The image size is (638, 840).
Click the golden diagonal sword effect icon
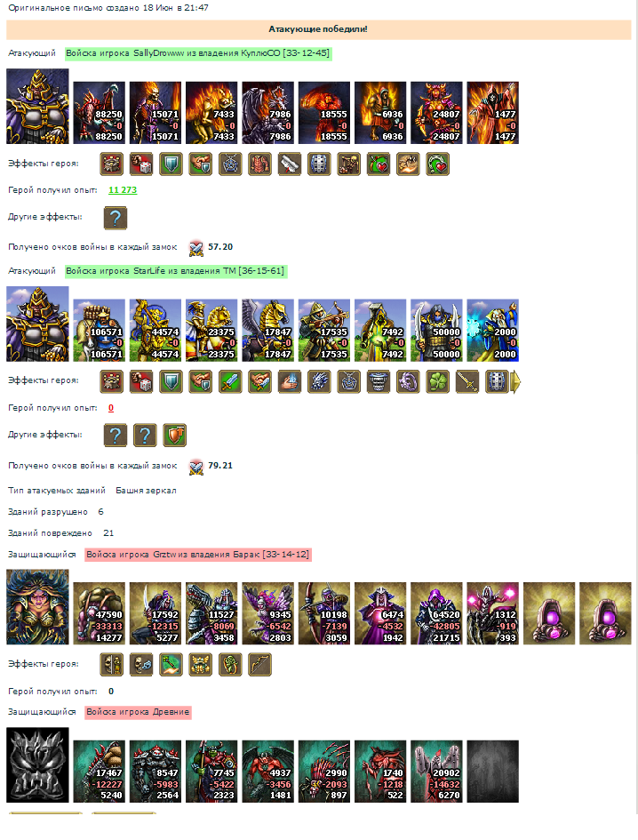[467, 382]
